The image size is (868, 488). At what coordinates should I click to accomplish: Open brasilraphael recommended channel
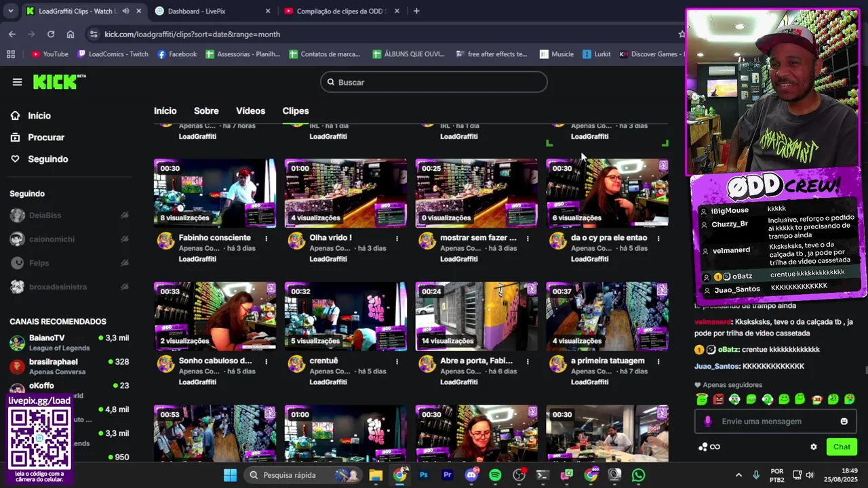coord(68,366)
